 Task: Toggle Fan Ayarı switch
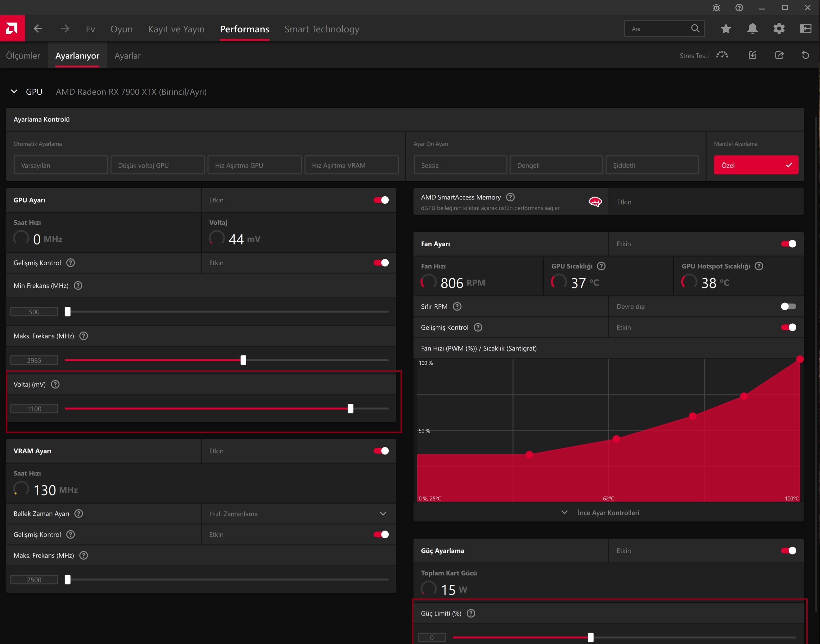pos(788,244)
